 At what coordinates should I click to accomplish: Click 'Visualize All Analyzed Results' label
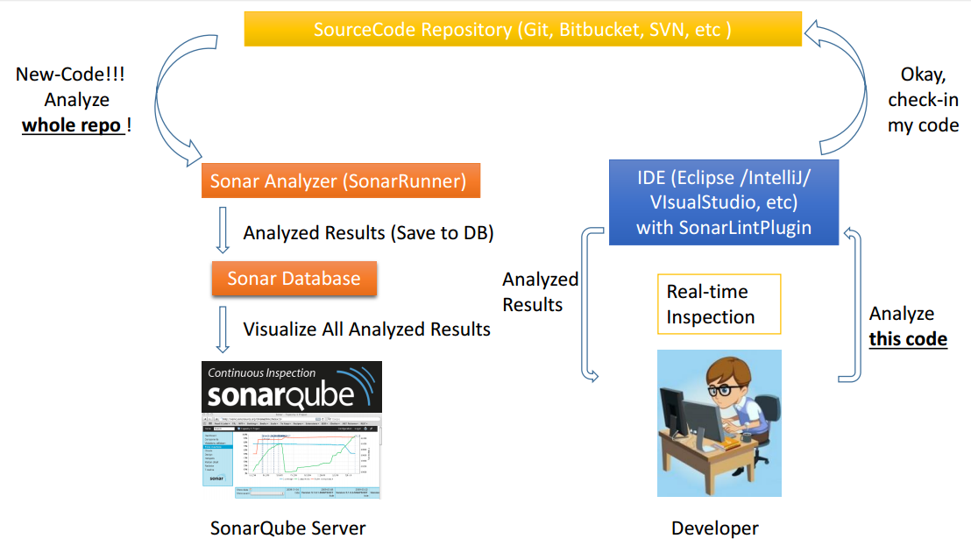[366, 329]
